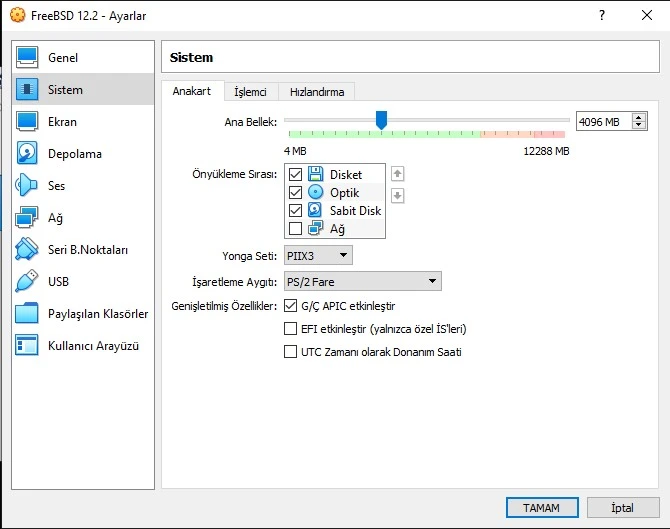The height and width of the screenshot is (529, 670).
Task: Uncheck Disket in boot order
Action: tap(295, 174)
